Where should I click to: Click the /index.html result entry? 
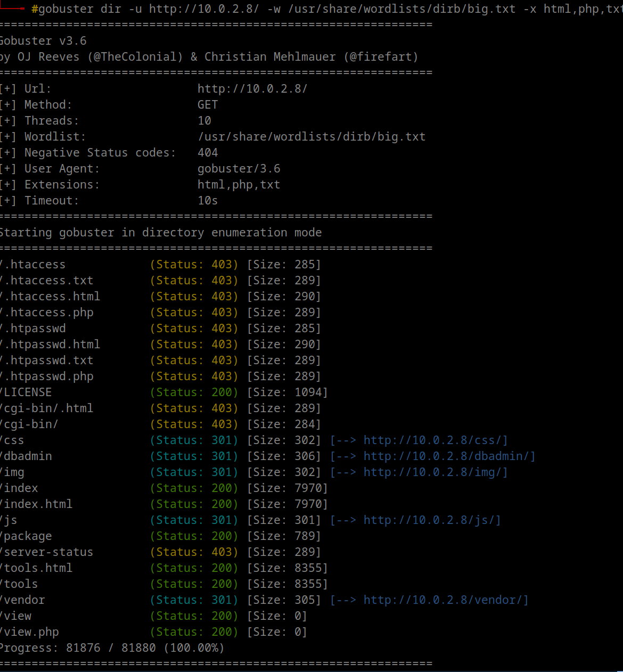point(37,504)
